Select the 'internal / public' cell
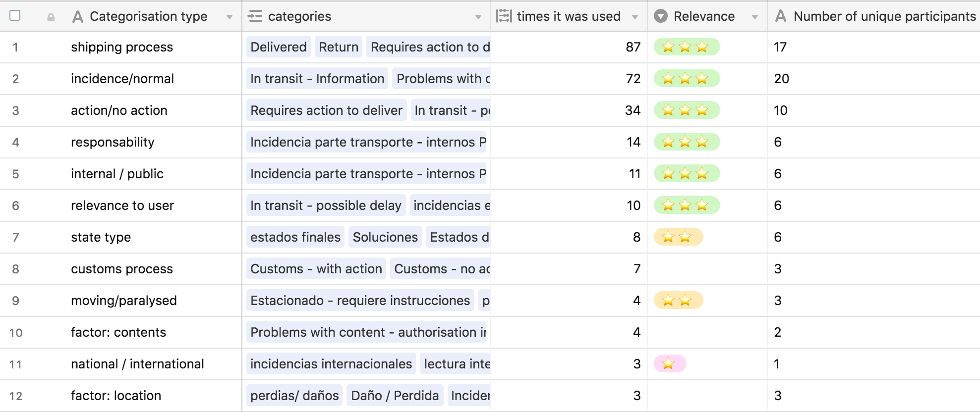 coord(154,174)
